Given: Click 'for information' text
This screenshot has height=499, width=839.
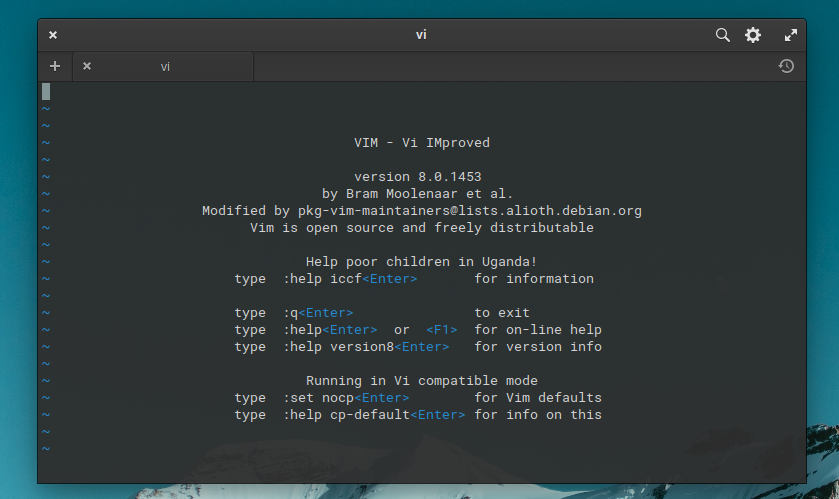Looking at the screenshot, I should 534,279.
